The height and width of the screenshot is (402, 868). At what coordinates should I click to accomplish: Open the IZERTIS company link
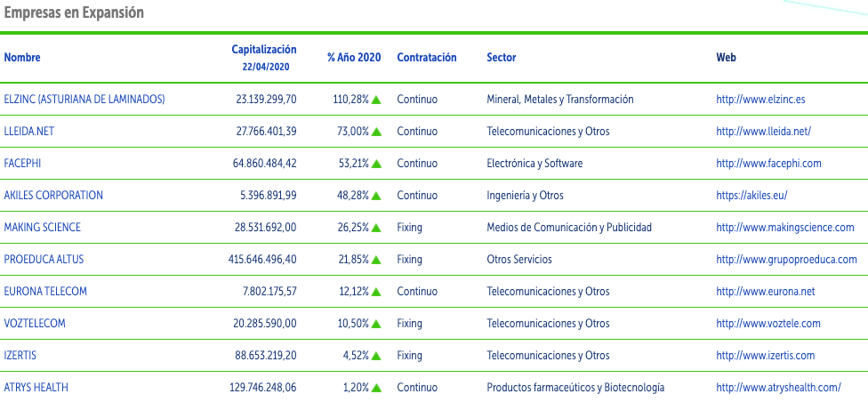tap(20, 356)
